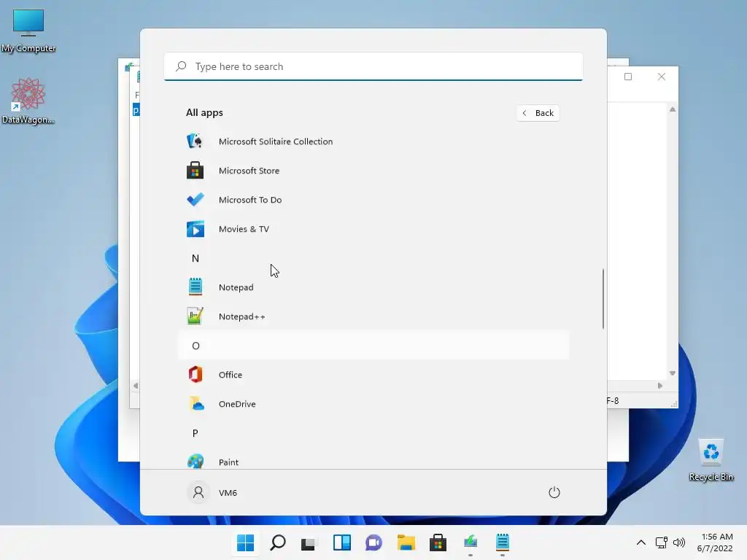Viewport: 747px width, 560px height.
Task: Click the Windows Start button on taskbar
Action: pos(245,542)
